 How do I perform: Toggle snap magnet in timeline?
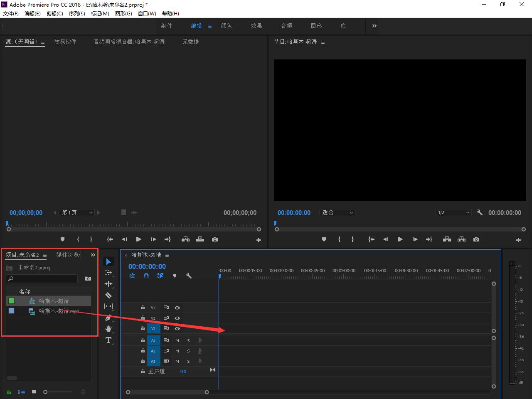coord(146,276)
